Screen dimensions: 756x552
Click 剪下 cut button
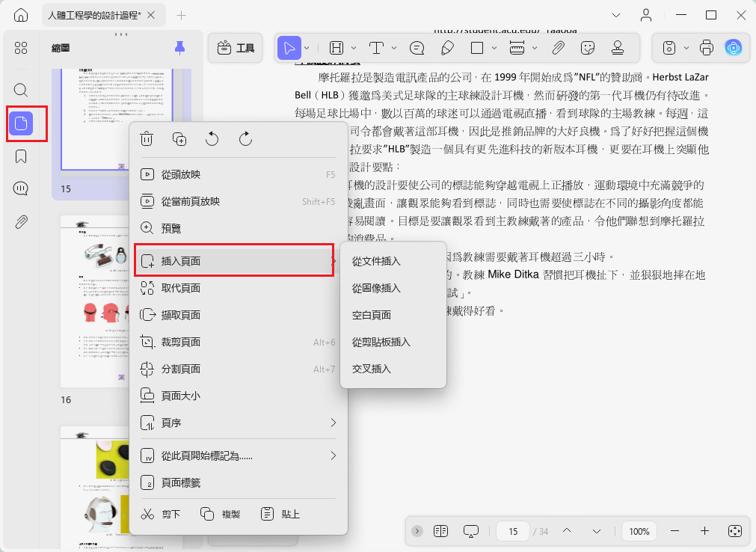click(161, 514)
